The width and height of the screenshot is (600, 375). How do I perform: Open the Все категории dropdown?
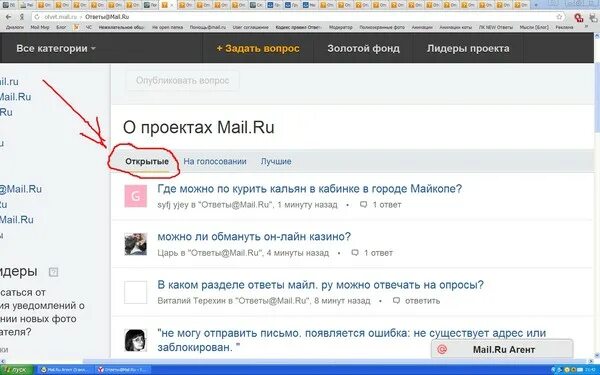pyautogui.click(x=56, y=49)
